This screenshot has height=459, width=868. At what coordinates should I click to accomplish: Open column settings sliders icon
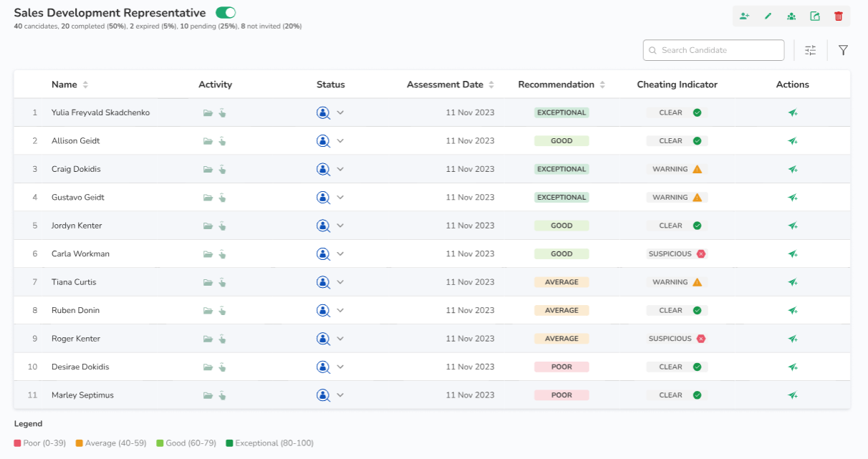tap(810, 50)
